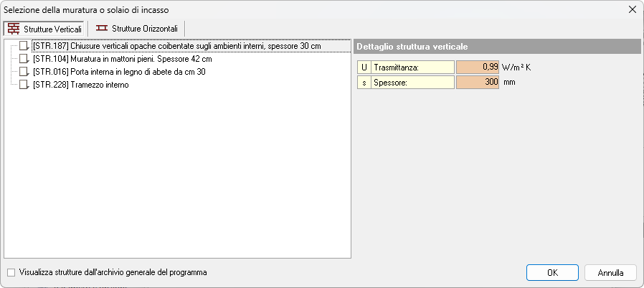Image resolution: width=644 pixels, height=288 pixels.
Task: Close the Selezione della muratura dialog
Action: coord(632,9)
